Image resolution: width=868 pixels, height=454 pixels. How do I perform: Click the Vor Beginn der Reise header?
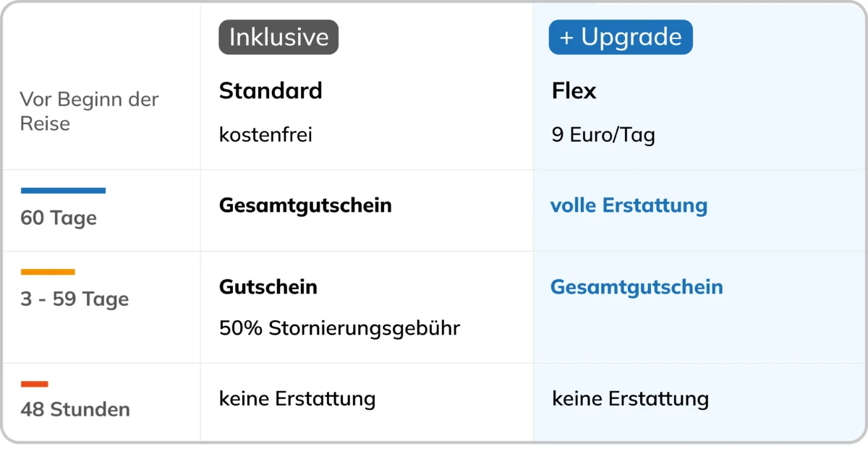(x=89, y=111)
